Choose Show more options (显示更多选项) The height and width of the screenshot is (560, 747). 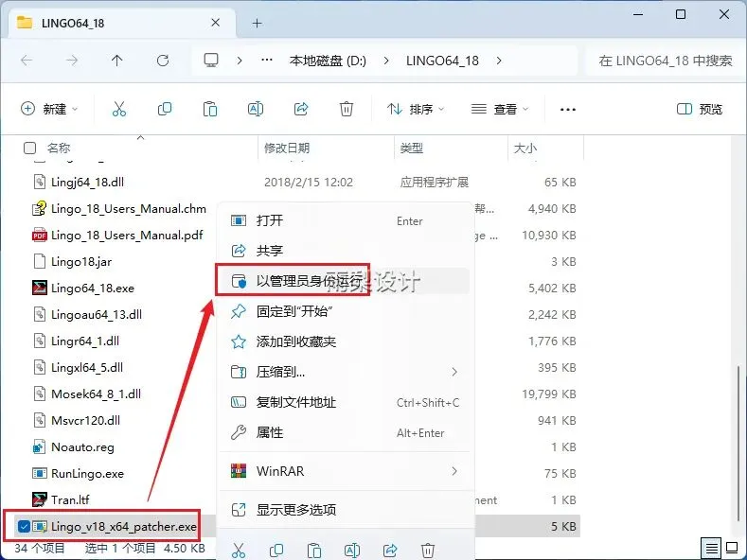point(346,510)
